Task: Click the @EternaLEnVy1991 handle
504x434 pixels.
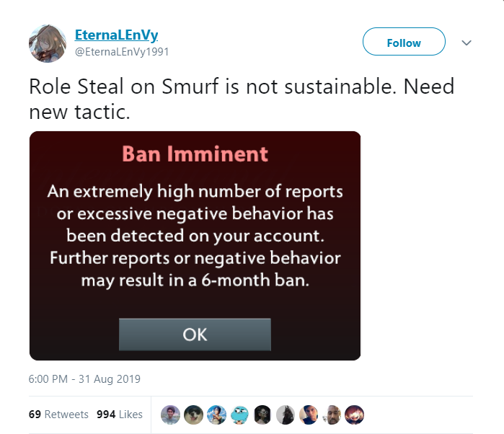Action: 123,52
